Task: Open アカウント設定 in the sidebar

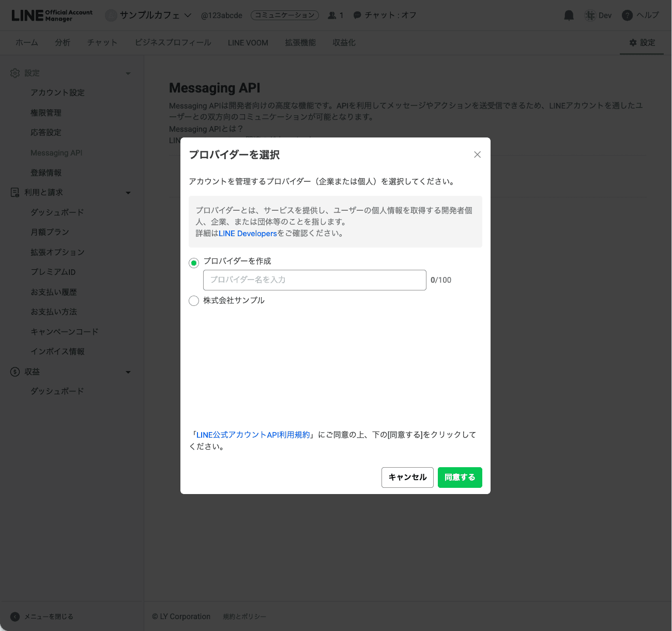Action: pos(57,93)
